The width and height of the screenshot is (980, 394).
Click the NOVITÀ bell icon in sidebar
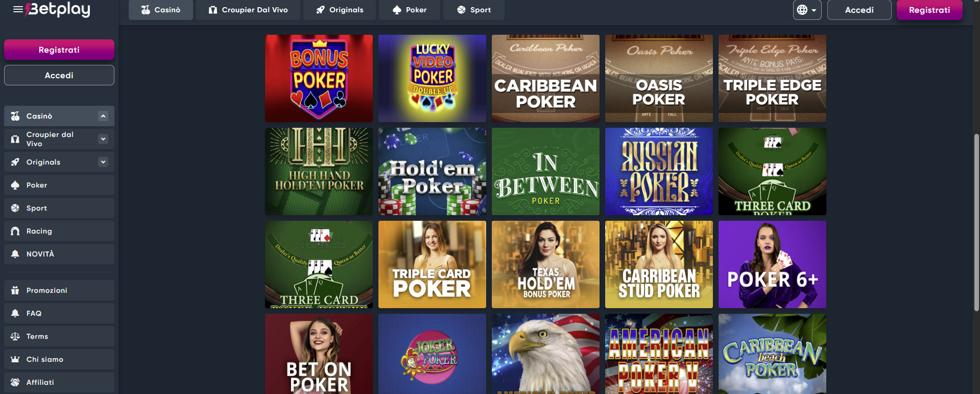click(x=15, y=254)
